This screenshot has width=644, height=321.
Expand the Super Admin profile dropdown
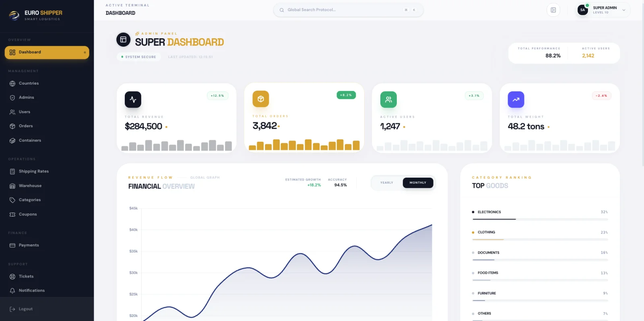coord(624,10)
